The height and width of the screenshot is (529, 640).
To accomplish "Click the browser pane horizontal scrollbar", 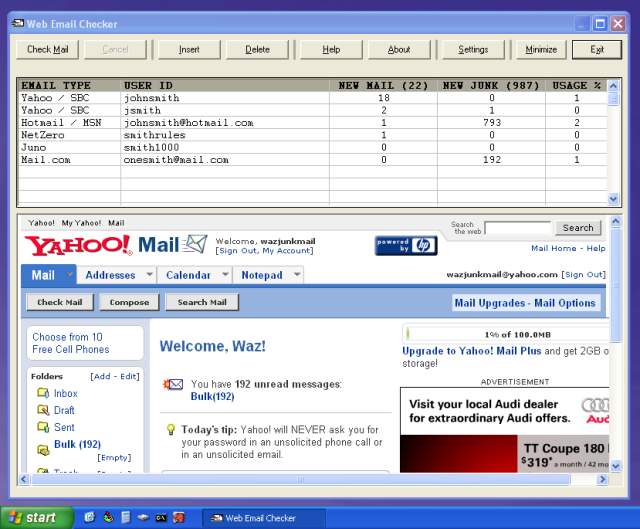I will point(300,479).
